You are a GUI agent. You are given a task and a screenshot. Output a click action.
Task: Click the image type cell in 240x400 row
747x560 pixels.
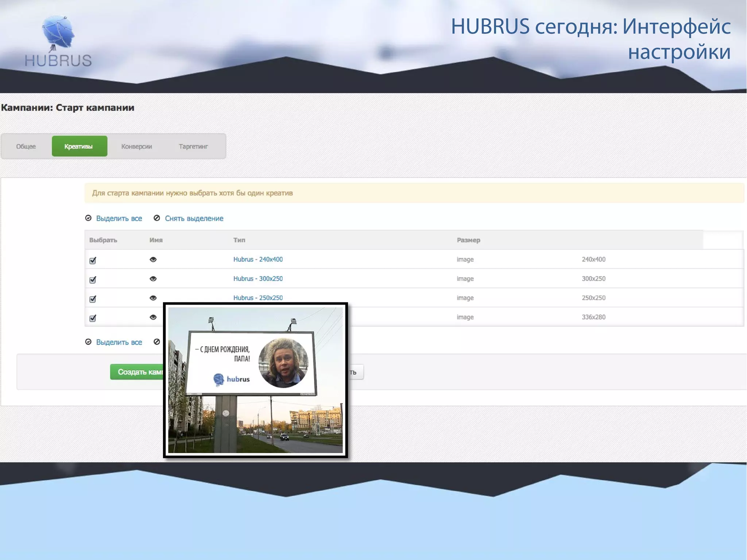click(465, 259)
